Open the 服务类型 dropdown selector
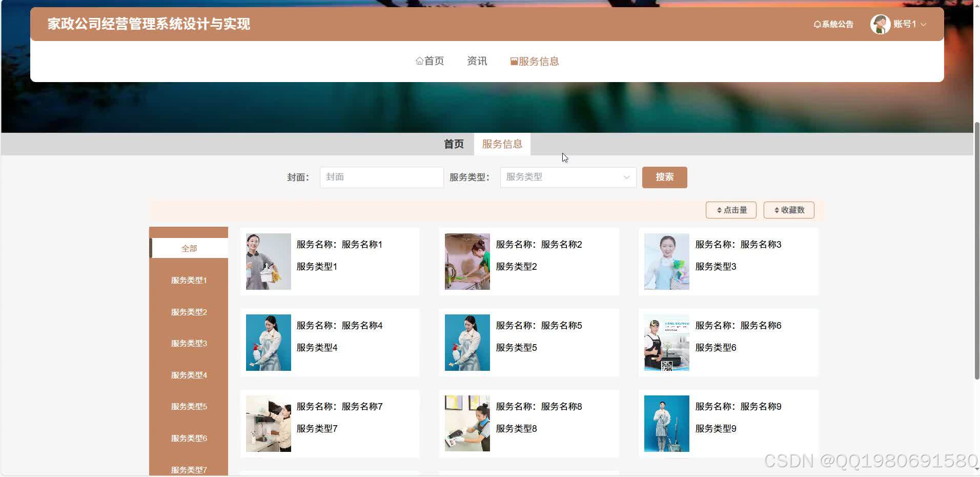 (567, 177)
